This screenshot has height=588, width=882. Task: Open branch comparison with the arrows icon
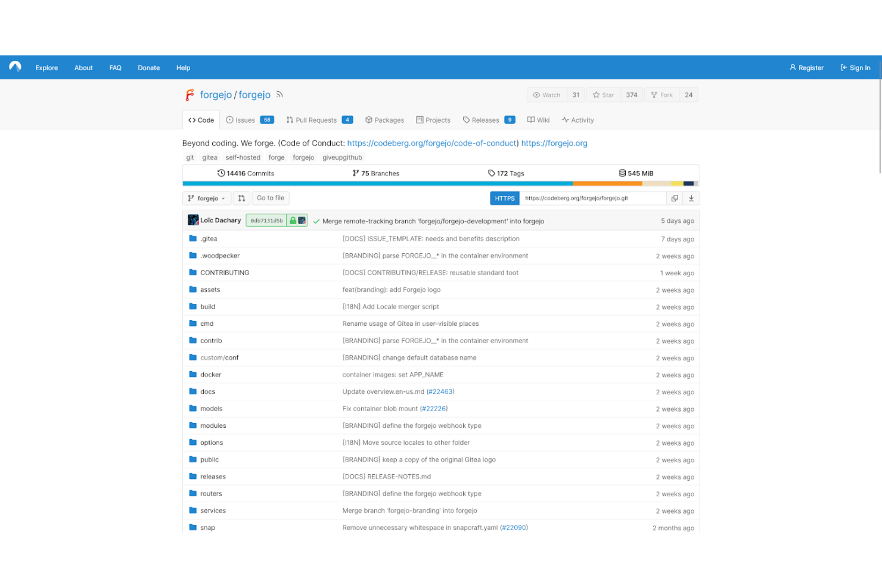coord(241,197)
